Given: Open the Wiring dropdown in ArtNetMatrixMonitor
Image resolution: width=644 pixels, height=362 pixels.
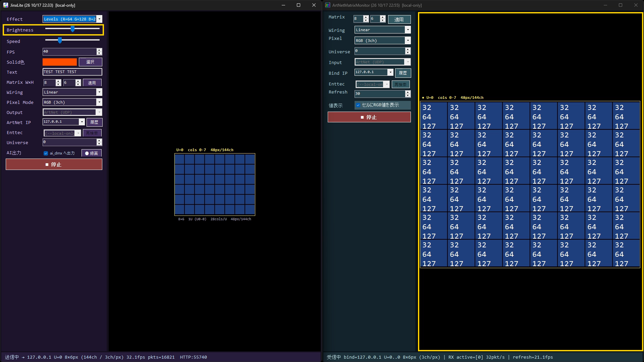Looking at the screenshot, I should (408, 30).
